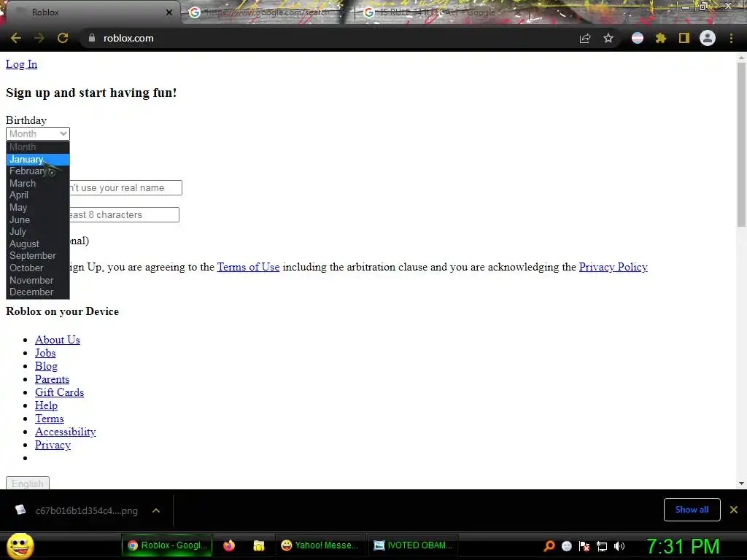This screenshot has height=560, width=747.
Task: Close the downloads bar
Action: [x=734, y=510]
